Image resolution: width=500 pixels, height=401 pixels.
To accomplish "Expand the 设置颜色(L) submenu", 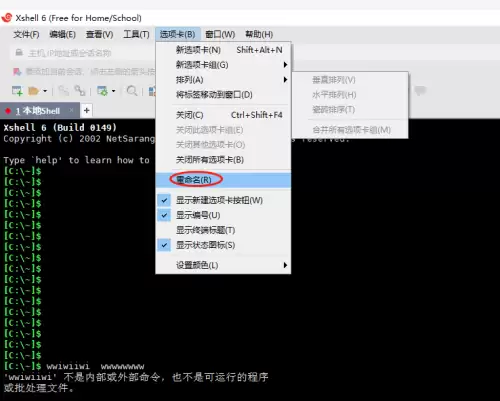I will tap(223, 265).
